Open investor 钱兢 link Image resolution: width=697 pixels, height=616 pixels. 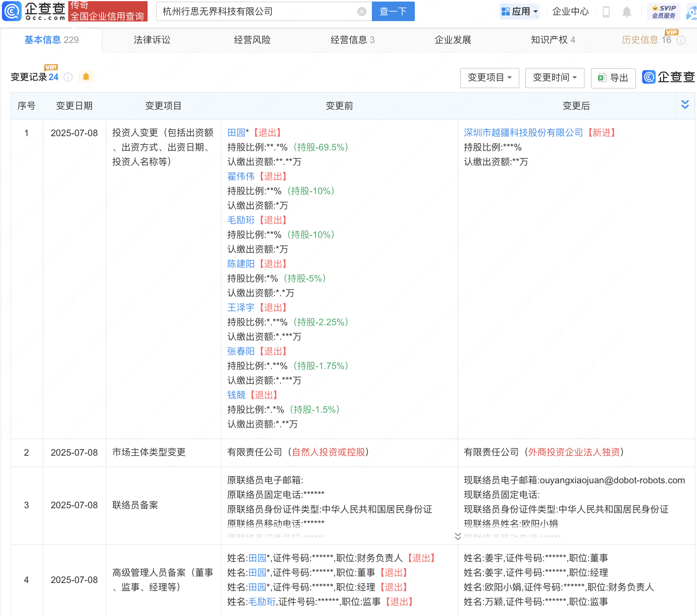click(236, 395)
